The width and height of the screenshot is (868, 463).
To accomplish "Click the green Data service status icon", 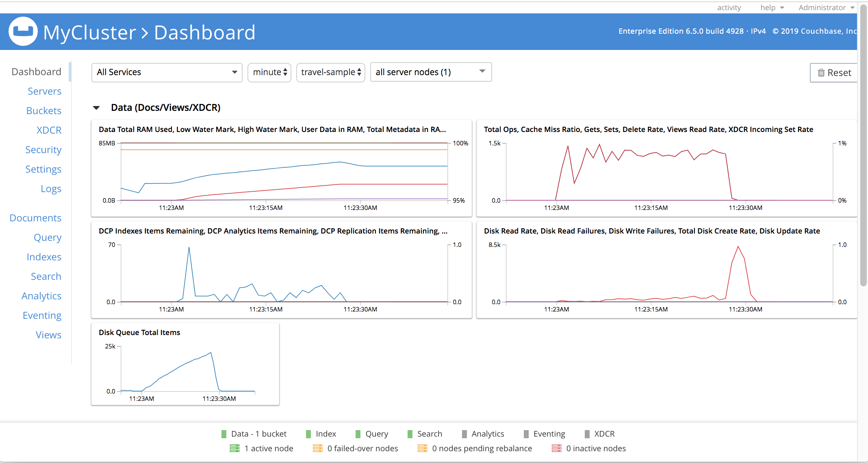I will click(x=224, y=434).
